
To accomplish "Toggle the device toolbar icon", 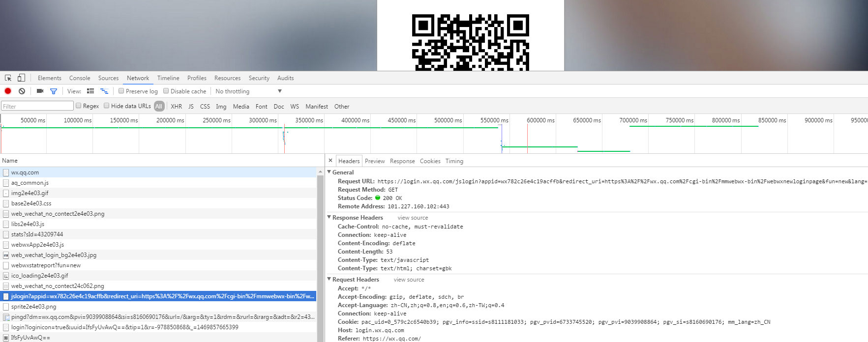I will [x=21, y=78].
